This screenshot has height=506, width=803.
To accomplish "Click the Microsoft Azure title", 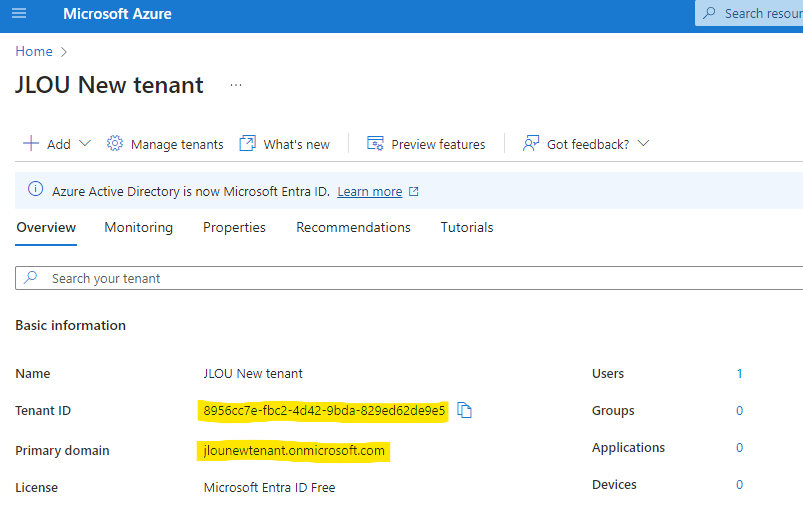I will click(117, 14).
